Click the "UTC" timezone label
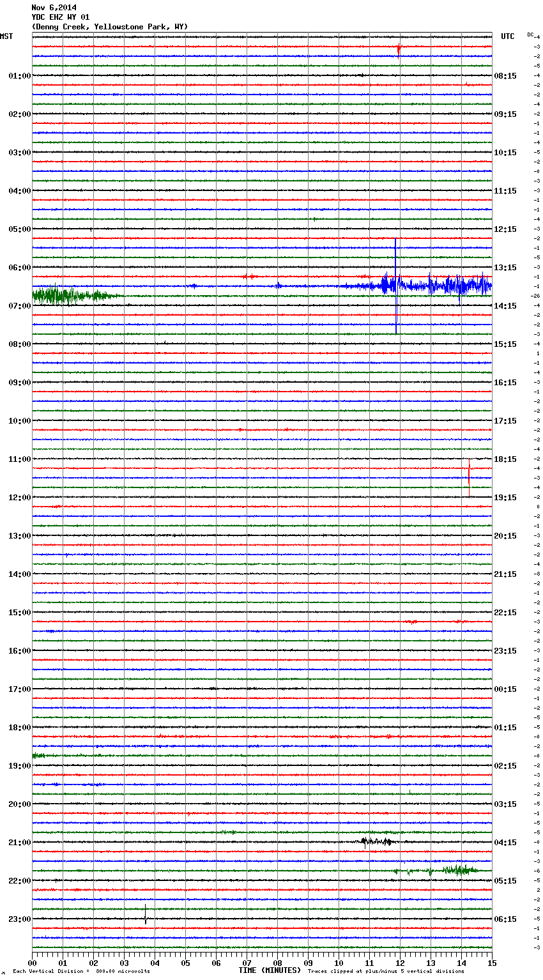The height and width of the screenshot is (980, 543). point(507,36)
